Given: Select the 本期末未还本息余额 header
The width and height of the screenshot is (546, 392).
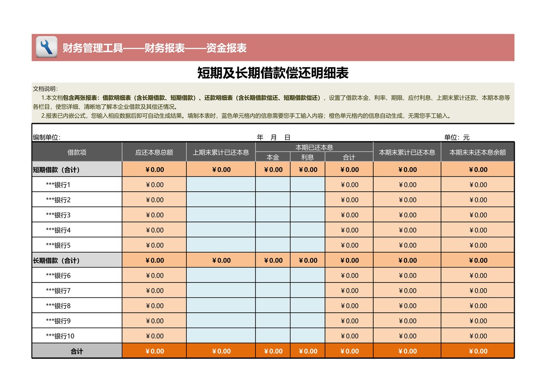Looking at the screenshot, I should point(477,152).
